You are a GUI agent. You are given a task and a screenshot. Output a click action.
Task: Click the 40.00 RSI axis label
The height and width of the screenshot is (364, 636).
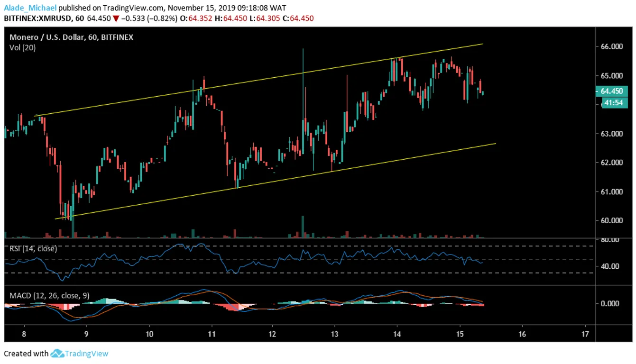(x=612, y=266)
